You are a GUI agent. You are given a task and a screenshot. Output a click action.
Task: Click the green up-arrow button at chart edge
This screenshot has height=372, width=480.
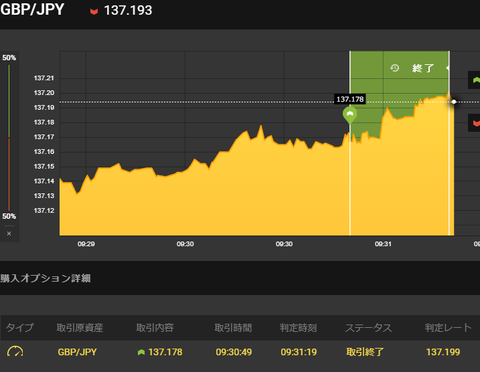point(475,80)
